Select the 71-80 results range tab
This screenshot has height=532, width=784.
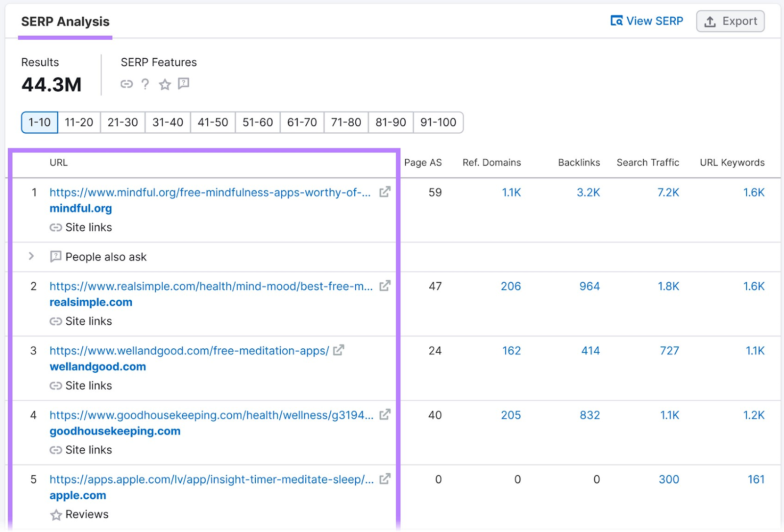pos(346,122)
